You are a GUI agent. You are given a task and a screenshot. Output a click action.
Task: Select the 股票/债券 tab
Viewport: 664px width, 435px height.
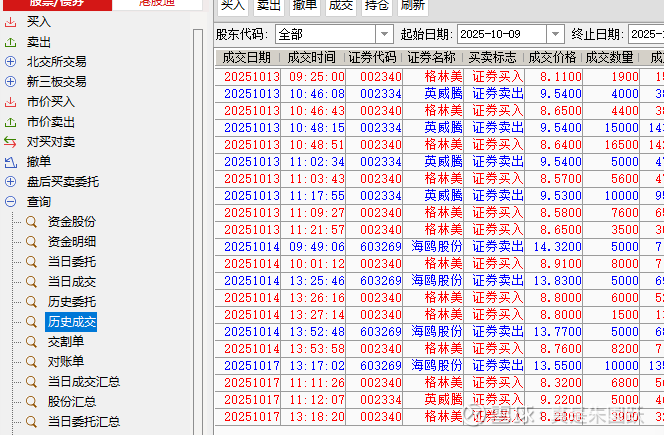[x=56, y=3]
